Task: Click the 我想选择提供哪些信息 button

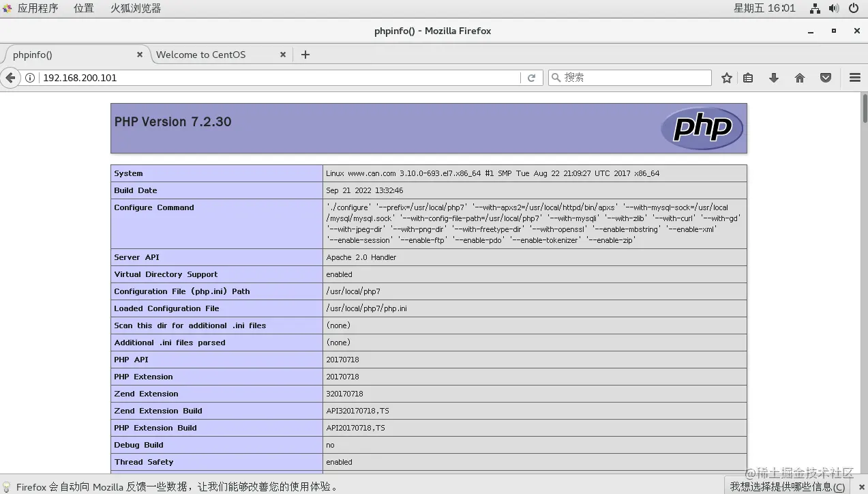Action: click(x=788, y=486)
